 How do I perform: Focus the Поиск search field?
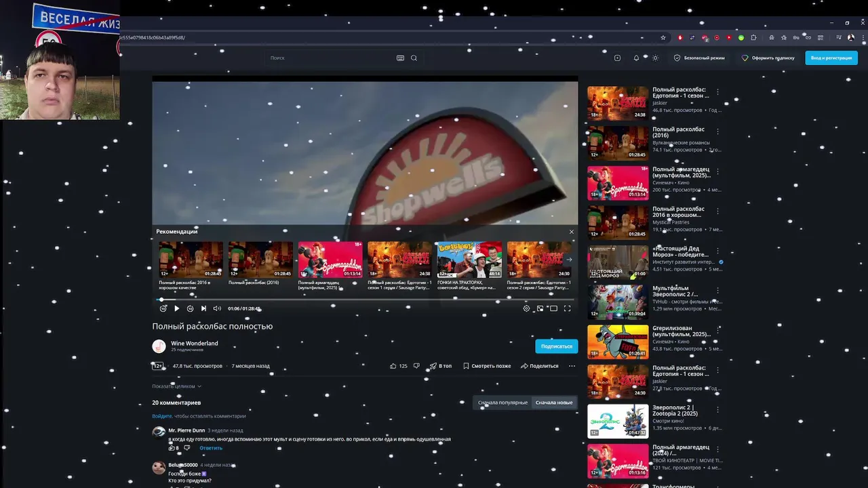[x=331, y=58]
